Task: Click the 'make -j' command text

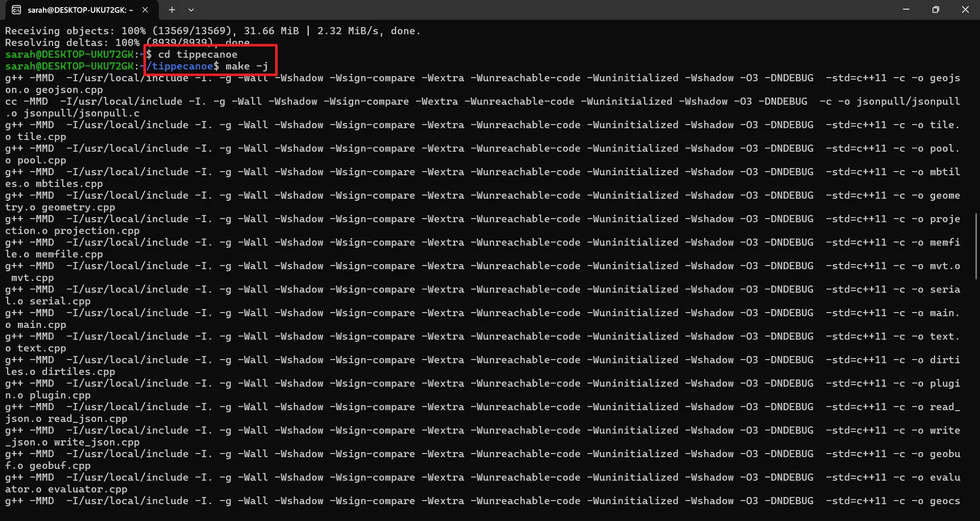Action: click(x=246, y=66)
